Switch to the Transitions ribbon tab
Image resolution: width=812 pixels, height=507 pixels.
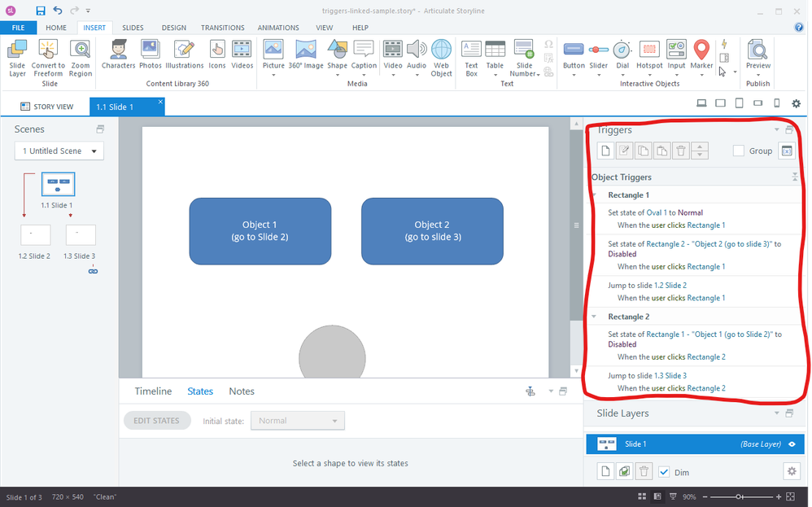click(222, 28)
